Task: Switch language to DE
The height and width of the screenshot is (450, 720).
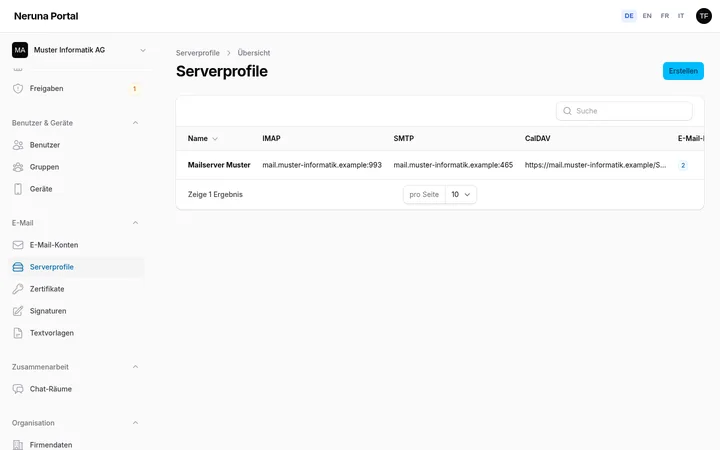Action: (629, 16)
